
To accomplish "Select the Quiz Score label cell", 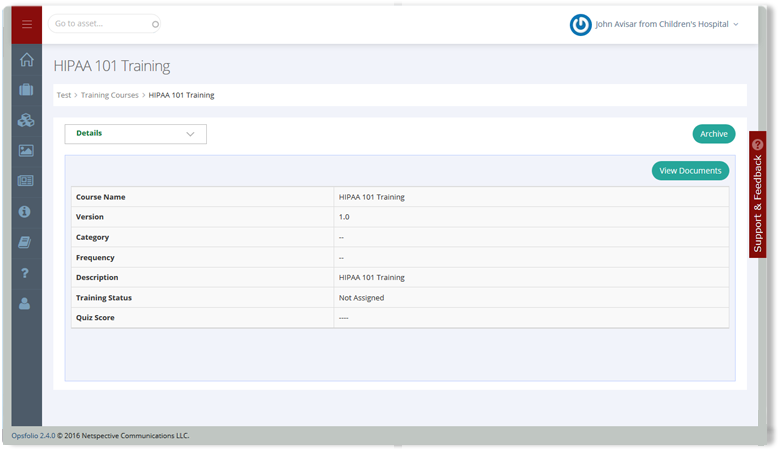I will (202, 318).
